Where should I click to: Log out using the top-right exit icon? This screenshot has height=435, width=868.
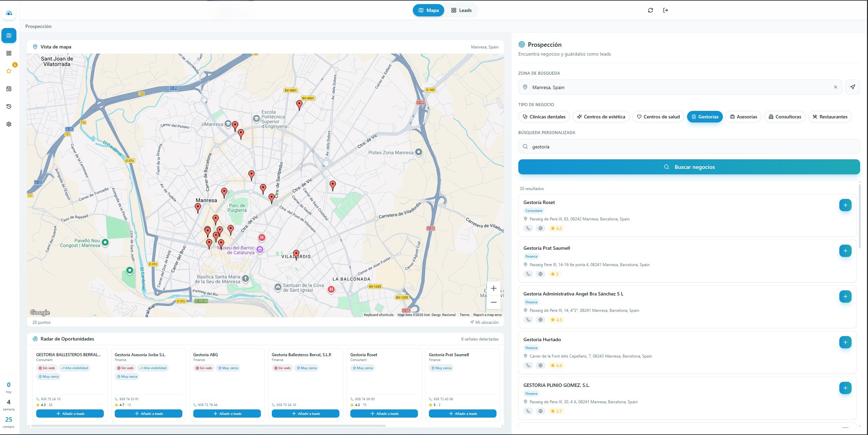coord(666,10)
